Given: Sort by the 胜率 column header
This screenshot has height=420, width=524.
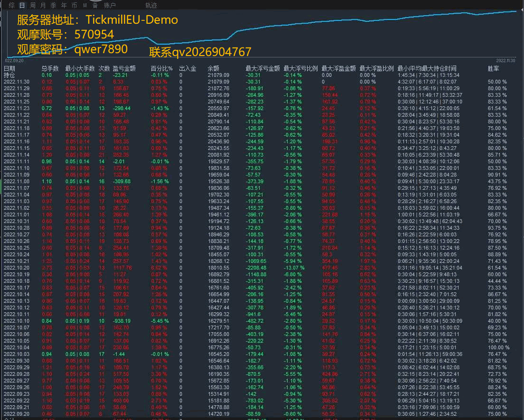Looking at the screenshot, I should pyautogui.click(x=493, y=68).
